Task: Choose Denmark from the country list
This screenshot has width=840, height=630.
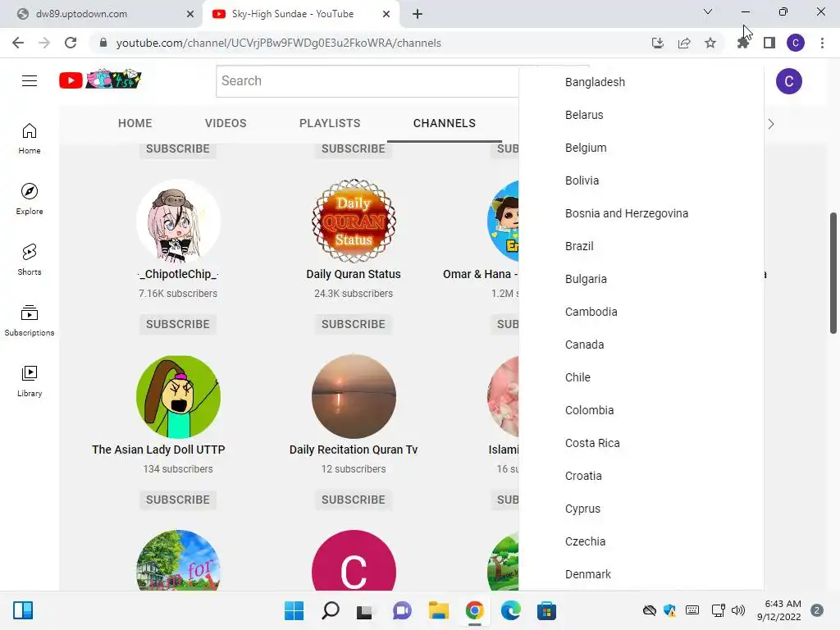Action: pos(641,573)
